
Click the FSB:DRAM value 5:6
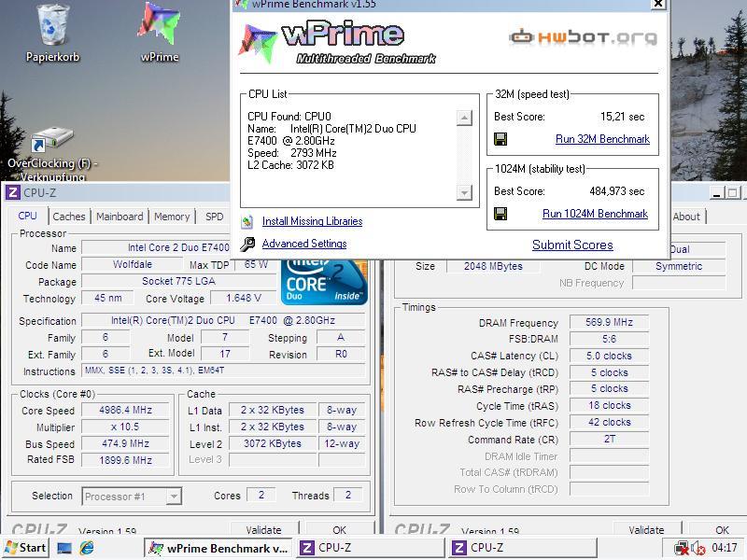coord(610,339)
